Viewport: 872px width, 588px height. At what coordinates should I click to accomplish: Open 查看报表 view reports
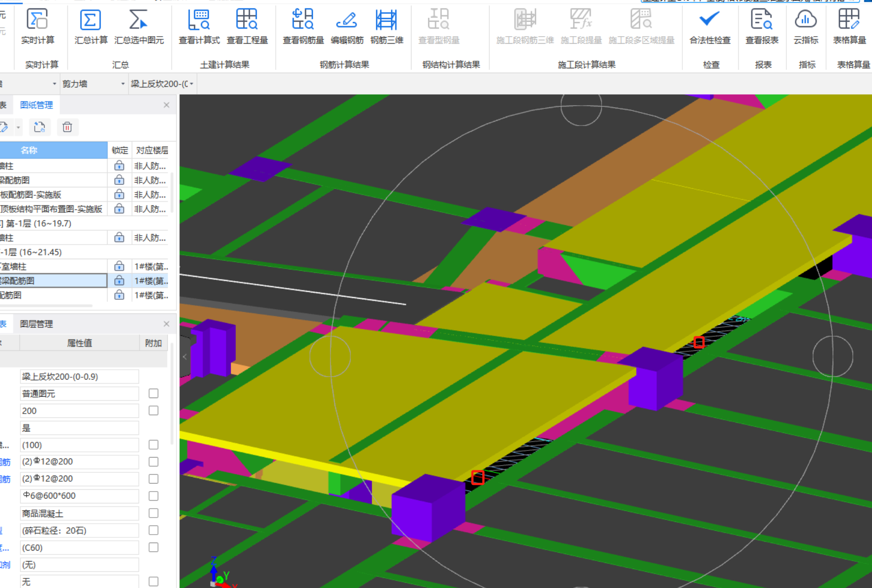coord(762,27)
